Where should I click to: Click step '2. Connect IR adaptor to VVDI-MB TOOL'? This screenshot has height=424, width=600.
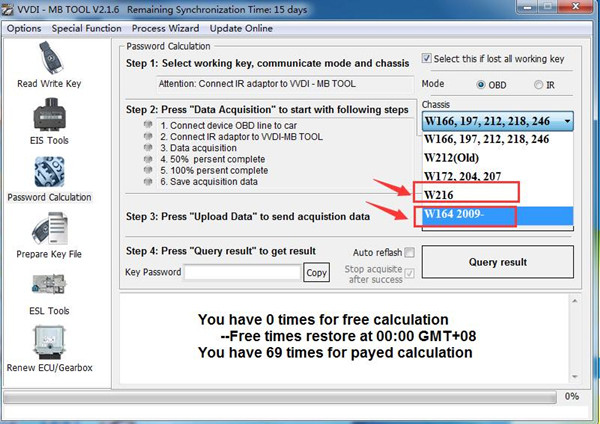(241, 137)
